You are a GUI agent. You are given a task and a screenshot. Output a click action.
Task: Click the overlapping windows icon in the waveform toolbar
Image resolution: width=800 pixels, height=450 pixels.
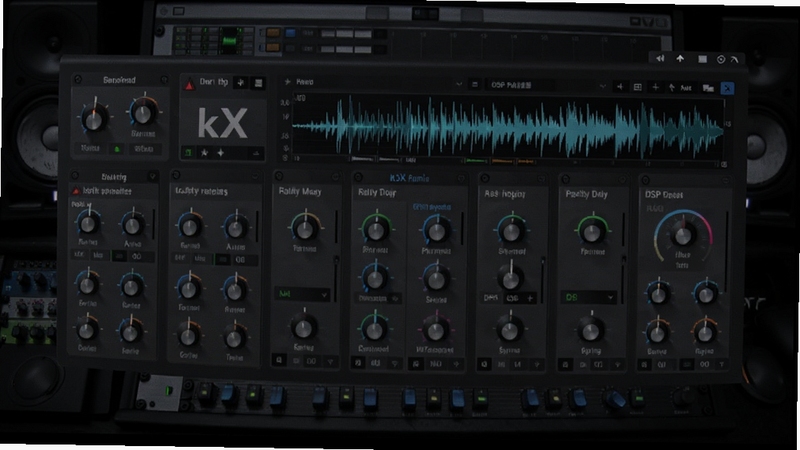(x=708, y=88)
